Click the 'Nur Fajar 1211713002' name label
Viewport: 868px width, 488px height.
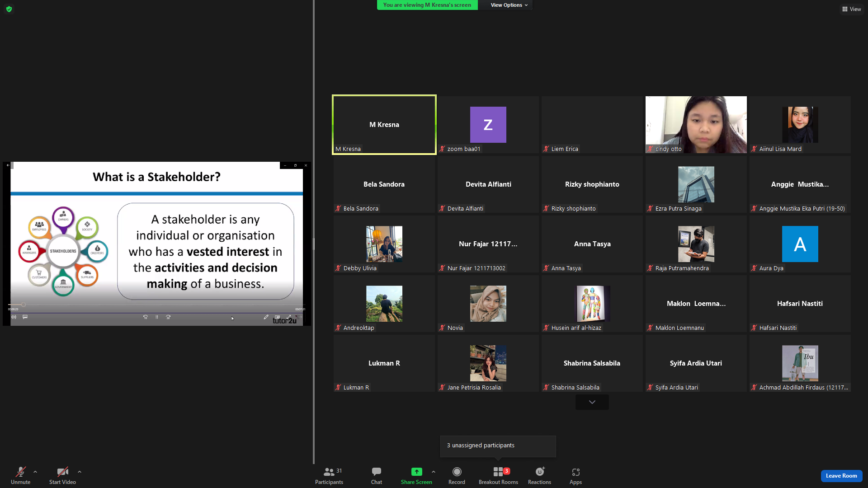click(x=476, y=268)
